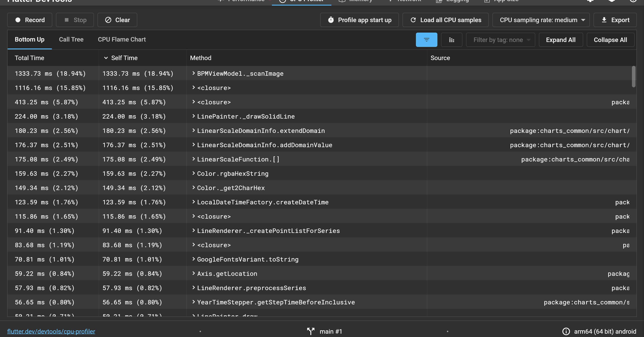Viewport: 644px width, 337px height.
Task: Expand LinearScaleDomainInfo.addDomainValue row
Action: [193, 144]
